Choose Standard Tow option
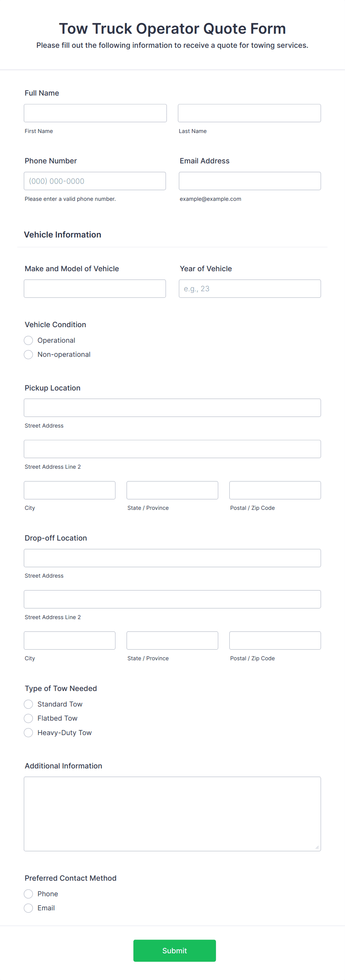 click(28, 704)
